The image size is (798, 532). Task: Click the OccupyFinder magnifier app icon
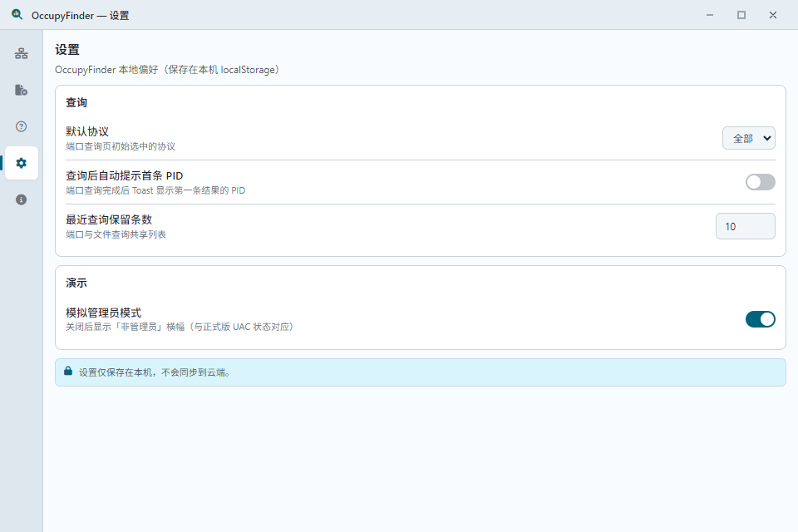pyautogui.click(x=17, y=15)
